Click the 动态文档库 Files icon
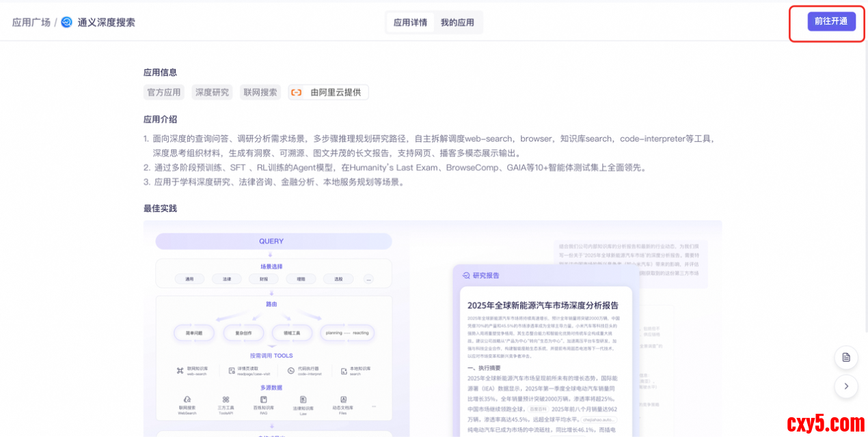 point(343,399)
